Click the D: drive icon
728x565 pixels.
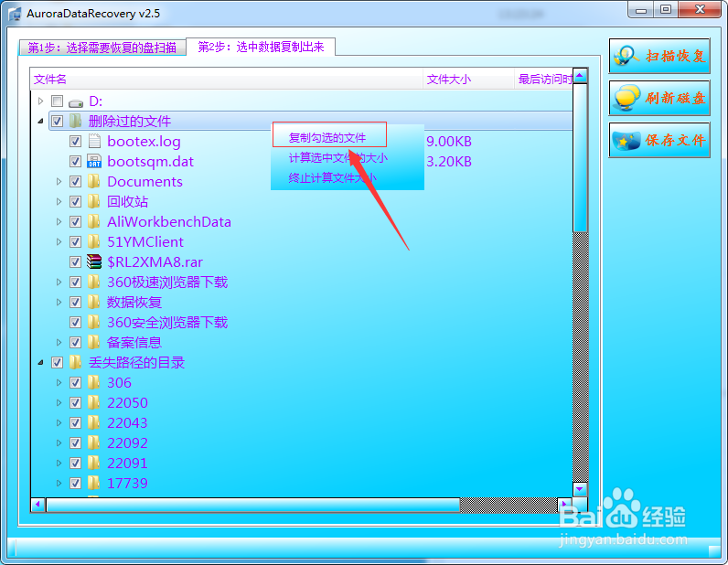point(75,102)
